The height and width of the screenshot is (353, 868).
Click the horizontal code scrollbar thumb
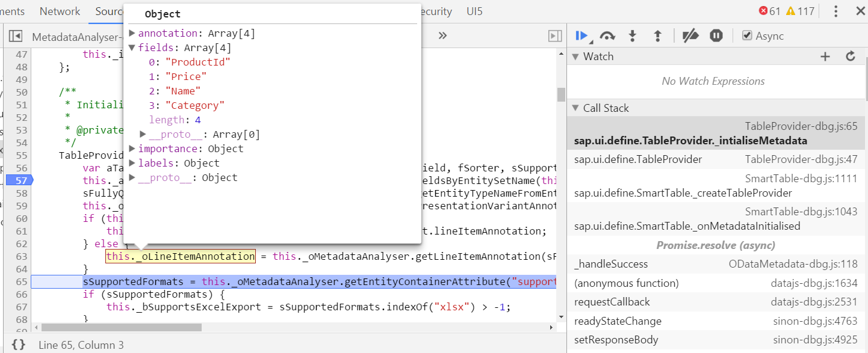click(x=122, y=328)
